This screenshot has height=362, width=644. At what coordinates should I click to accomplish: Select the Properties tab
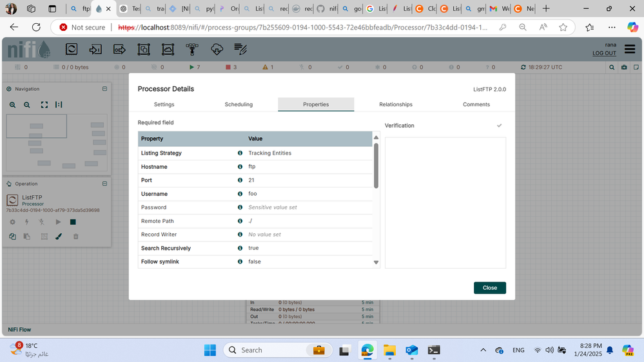pos(316,104)
